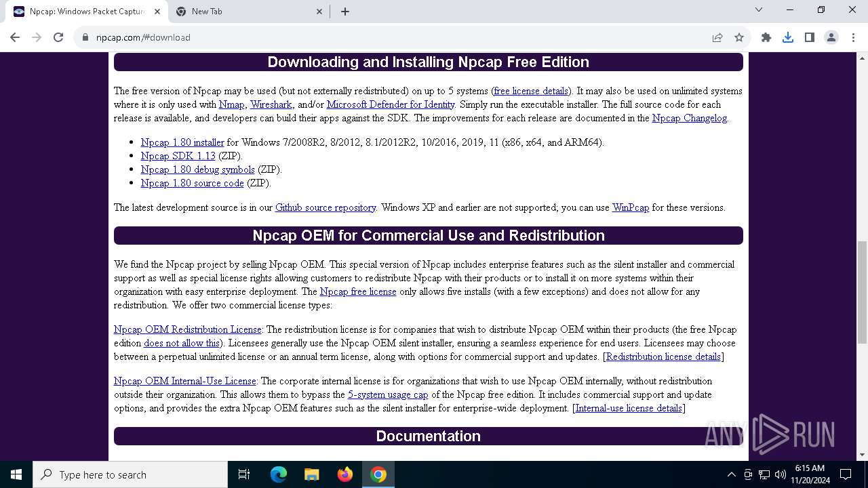
Task: Switch to the New Tab tab
Action: tap(248, 12)
